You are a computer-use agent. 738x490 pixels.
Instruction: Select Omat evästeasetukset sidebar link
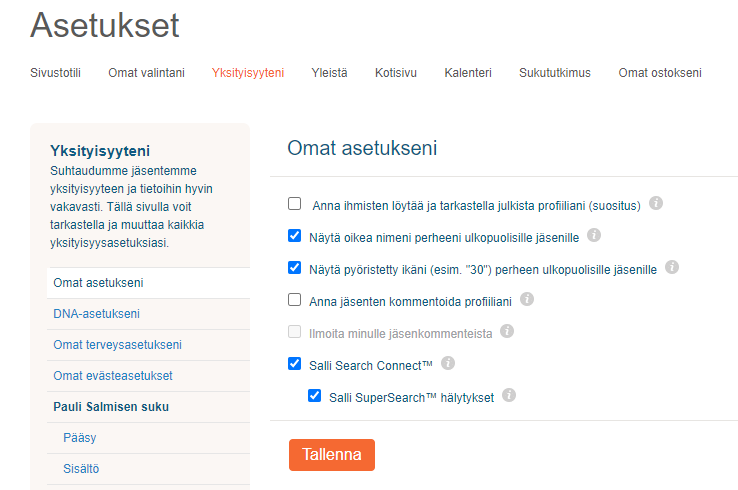113,376
